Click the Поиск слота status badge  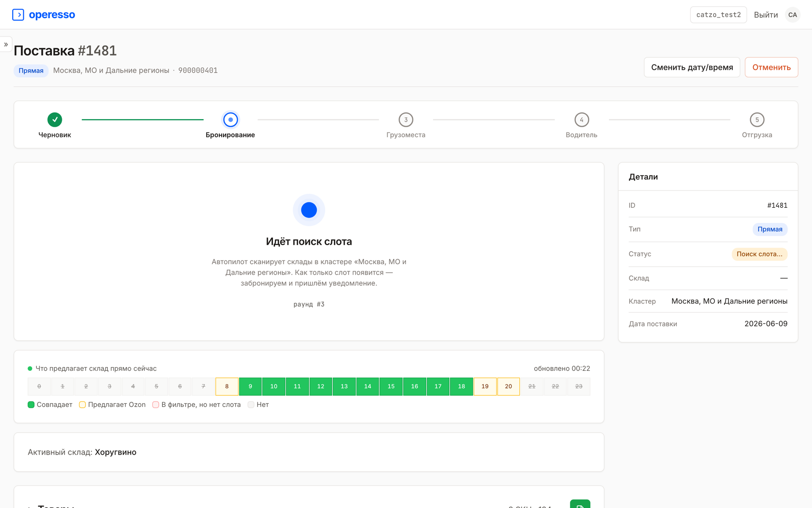click(759, 254)
